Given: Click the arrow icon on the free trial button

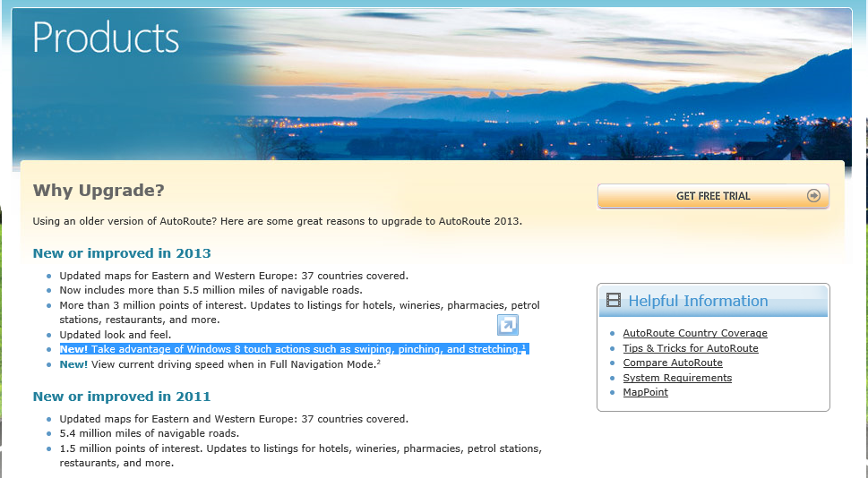Looking at the screenshot, I should coord(813,196).
